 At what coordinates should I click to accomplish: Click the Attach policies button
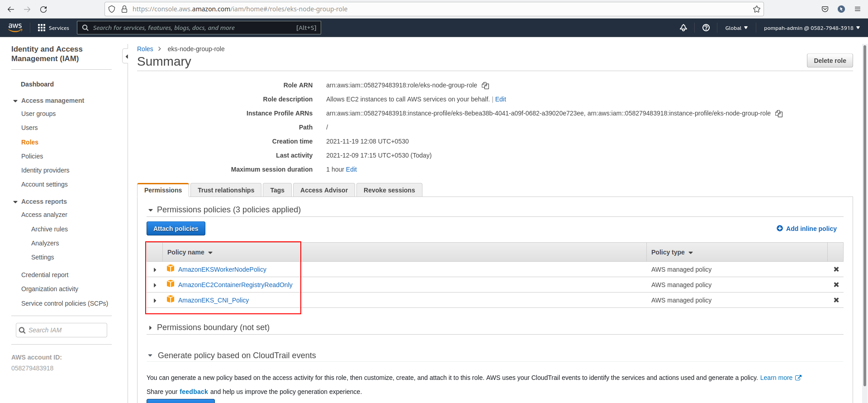pyautogui.click(x=175, y=229)
